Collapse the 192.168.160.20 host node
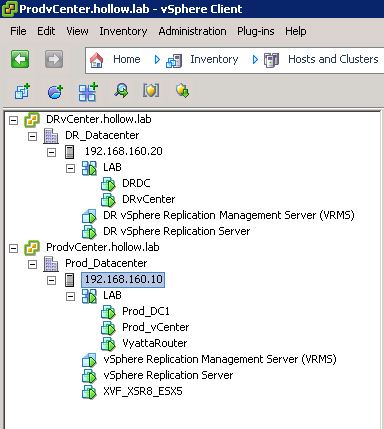 point(51,152)
